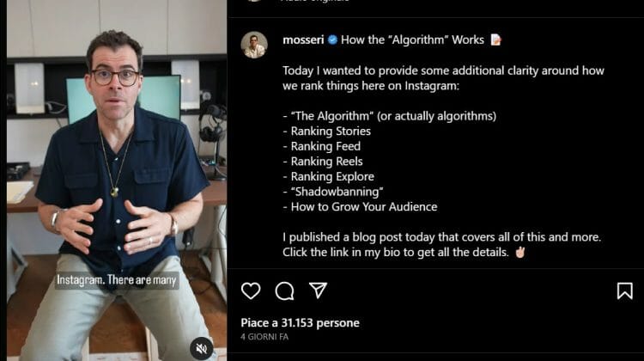Click the 4 GIORNI FA timestamp
The image size is (644, 361).
click(x=264, y=337)
